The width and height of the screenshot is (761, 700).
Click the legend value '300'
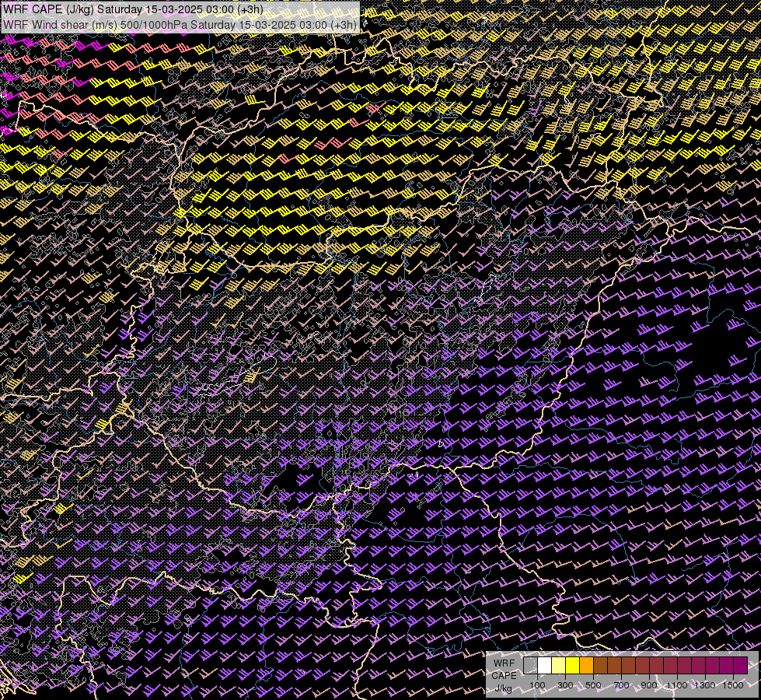click(565, 685)
